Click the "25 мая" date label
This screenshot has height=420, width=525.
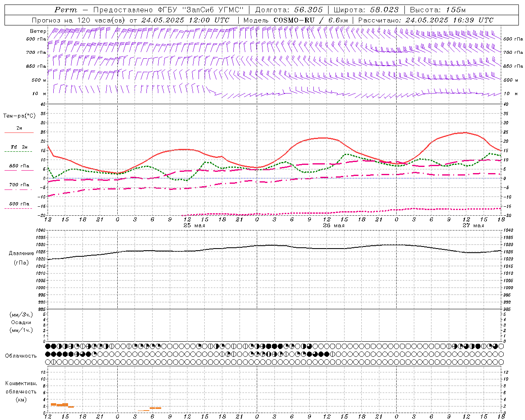[194, 226]
